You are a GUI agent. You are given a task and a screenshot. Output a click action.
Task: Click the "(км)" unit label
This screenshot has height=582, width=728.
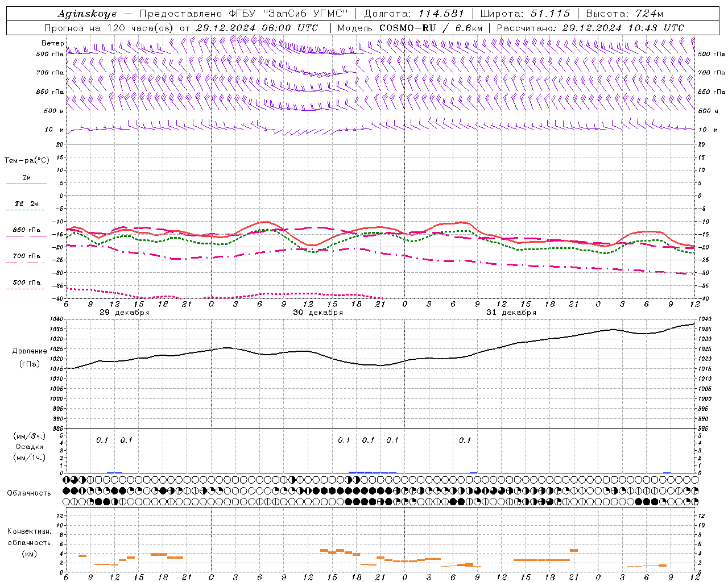point(29,554)
